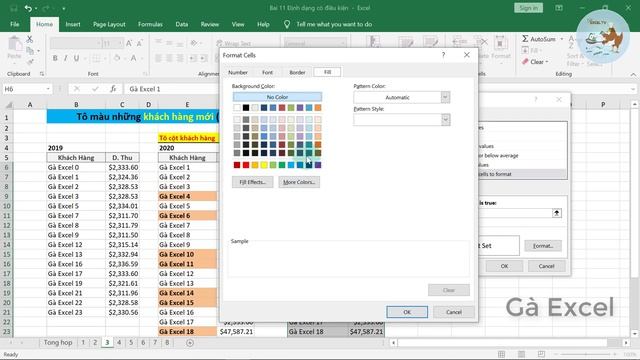The width and height of the screenshot is (640, 360).
Task: Open the Insert ribbon tab
Action: pyautogui.click(x=73, y=24)
